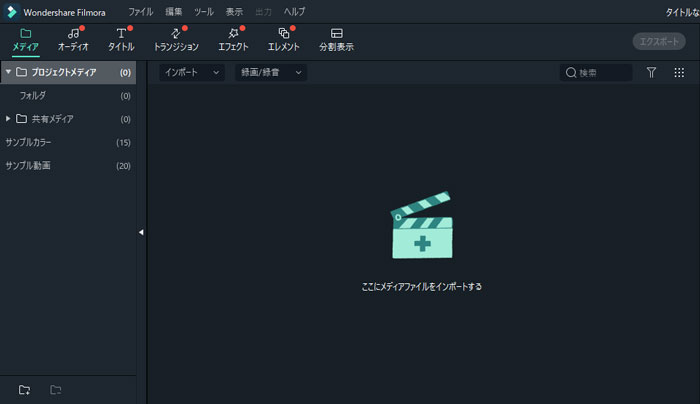Click ここにメディアファイルをインポートする text
This screenshot has height=404, width=700.
[x=421, y=287]
